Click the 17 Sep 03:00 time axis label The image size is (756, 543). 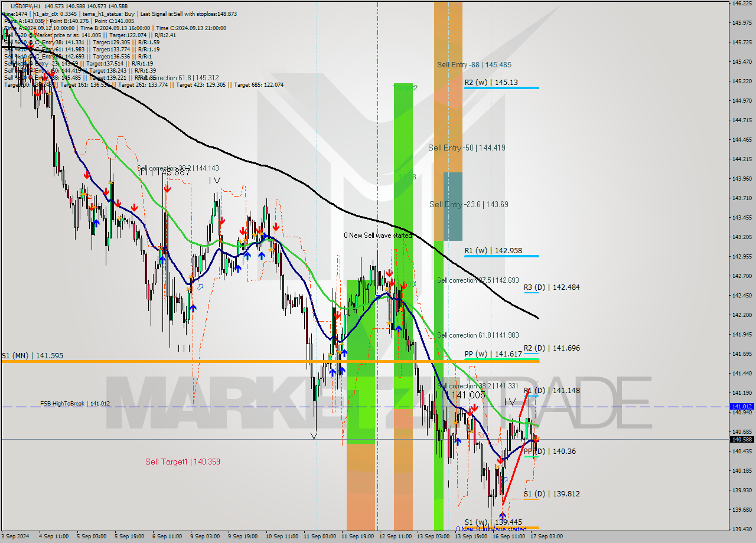click(546, 537)
